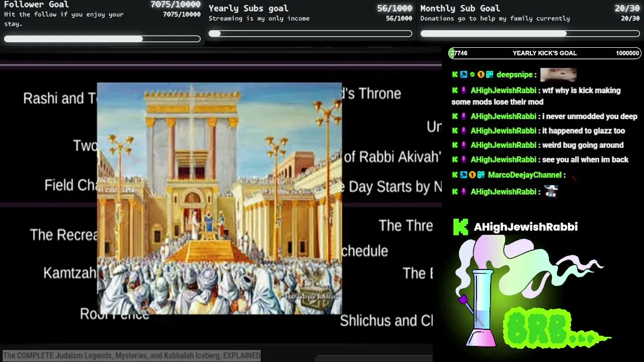644x362 pixels.
Task: Click the Kick icon in MarcoDeejayChannel's chat row
Action: 455,175
